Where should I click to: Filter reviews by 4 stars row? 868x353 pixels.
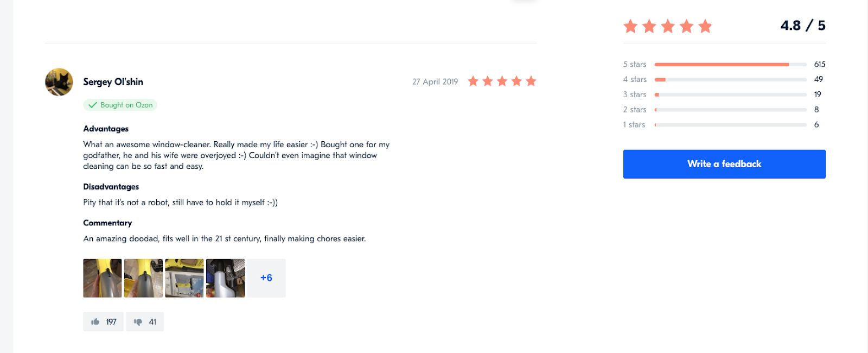point(724,79)
